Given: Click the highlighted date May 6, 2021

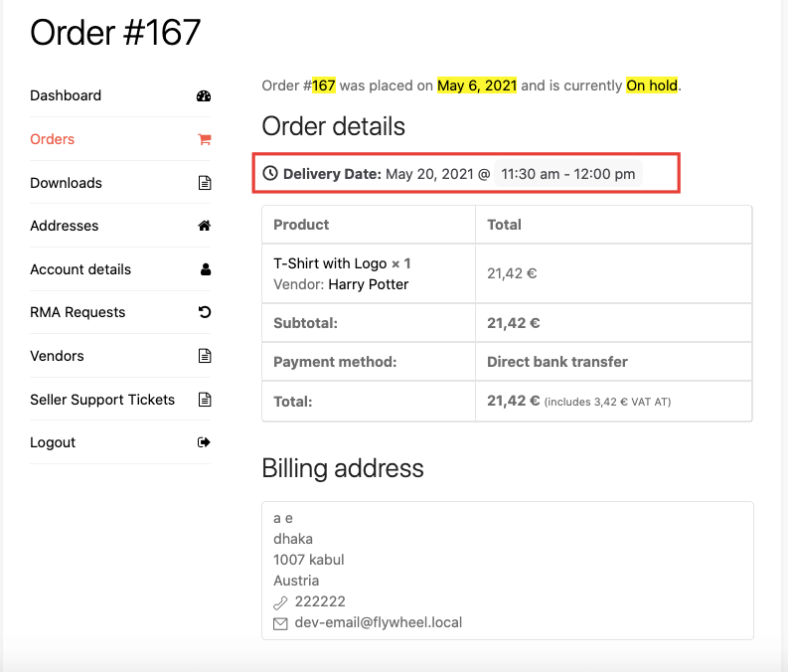Looking at the screenshot, I should (477, 85).
